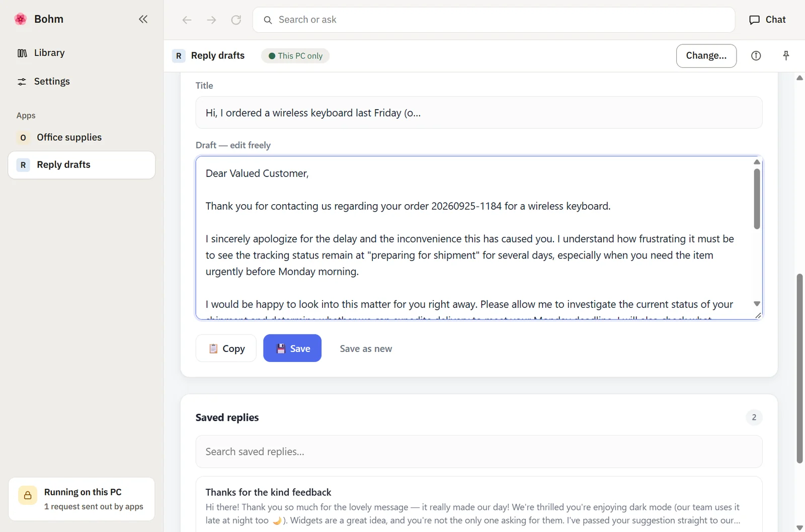Select the Office supplies app
This screenshot has height=532, width=805.
click(82, 137)
